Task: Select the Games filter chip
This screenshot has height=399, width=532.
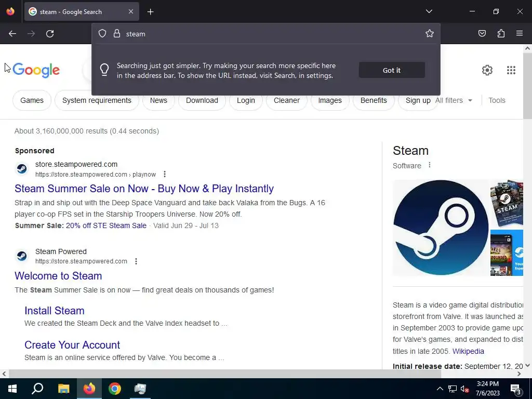Action: click(32, 100)
